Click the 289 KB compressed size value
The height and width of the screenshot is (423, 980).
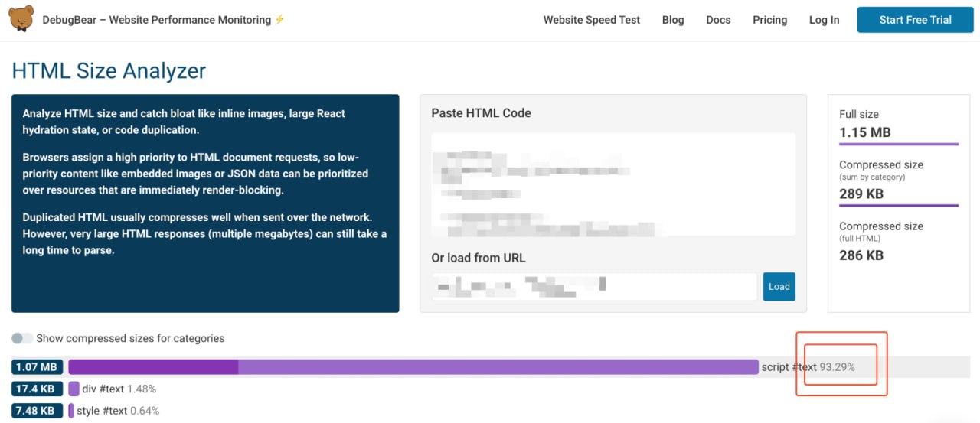tap(861, 194)
